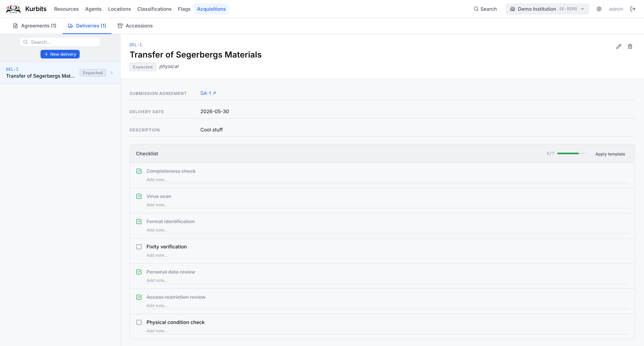Open the Classifications menu item

coord(154,9)
